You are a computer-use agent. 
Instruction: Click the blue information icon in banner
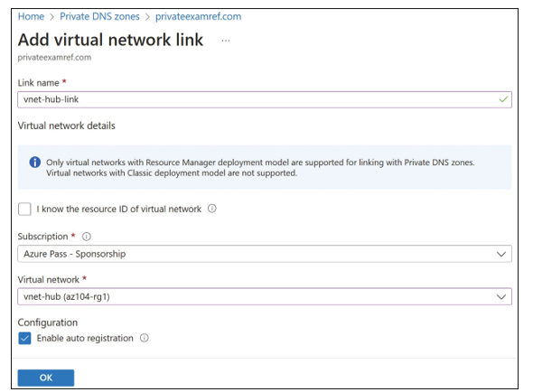pyautogui.click(x=35, y=163)
